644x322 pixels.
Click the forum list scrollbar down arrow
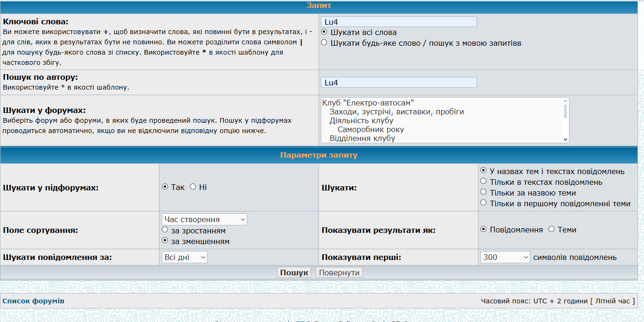566,139
